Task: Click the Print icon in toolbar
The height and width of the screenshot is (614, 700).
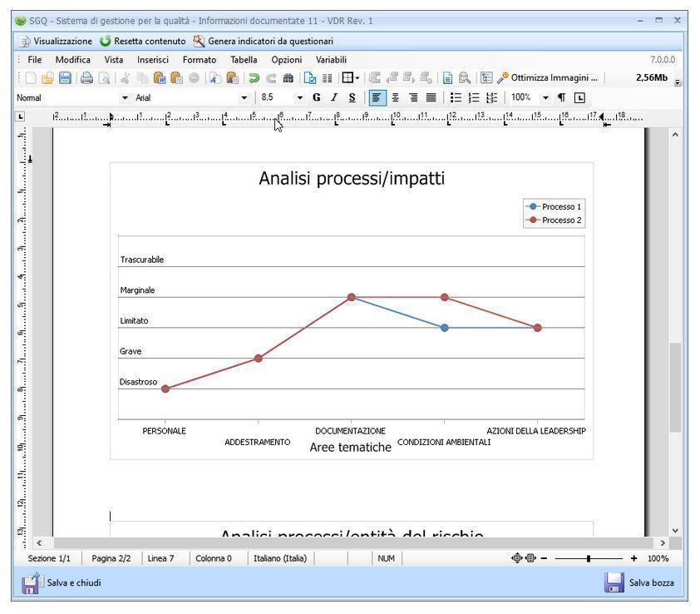Action: [86, 77]
